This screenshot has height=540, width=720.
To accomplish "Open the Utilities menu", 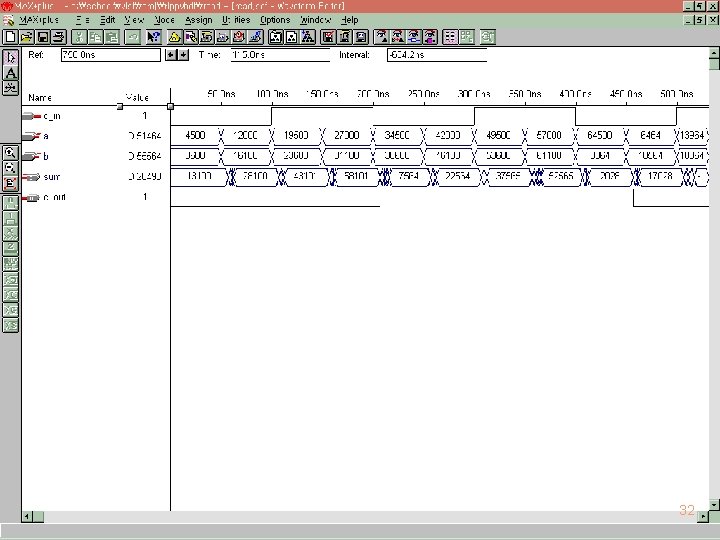I will 236,20.
